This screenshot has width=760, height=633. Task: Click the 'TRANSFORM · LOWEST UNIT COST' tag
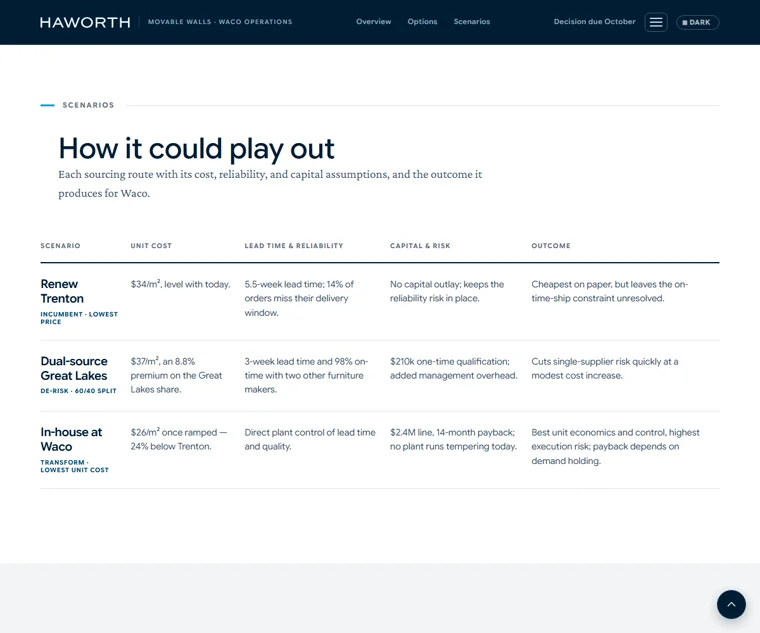tap(75, 466)
